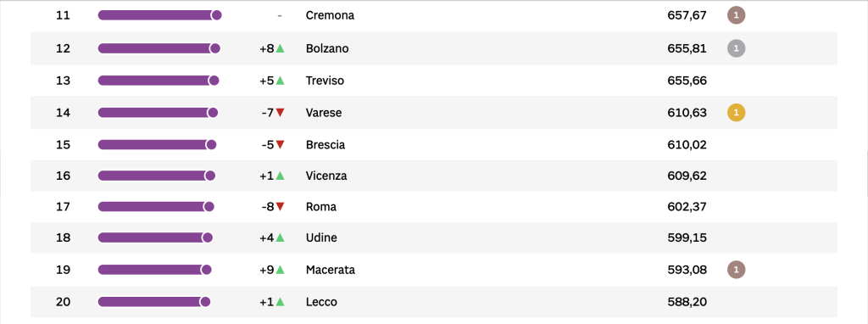Click the Brescia score value 610,02

click(x=687, y=144)
